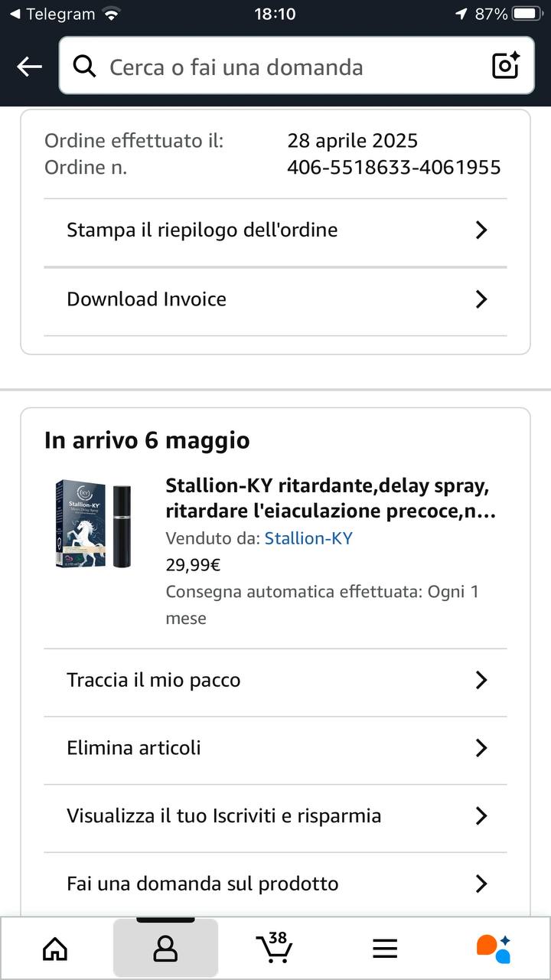Tap the back arrow icon

coord(29,67)
